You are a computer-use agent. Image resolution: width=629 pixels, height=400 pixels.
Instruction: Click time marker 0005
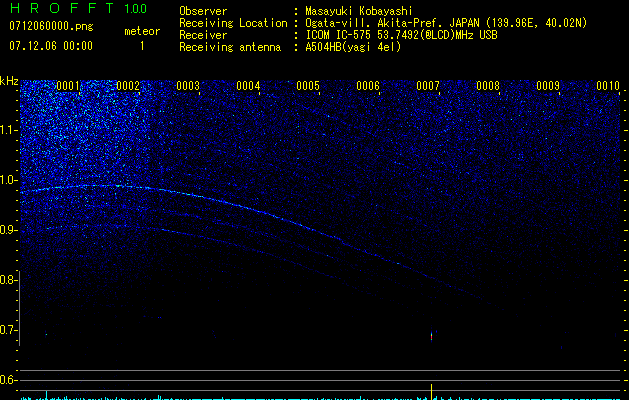pos(308,86)
